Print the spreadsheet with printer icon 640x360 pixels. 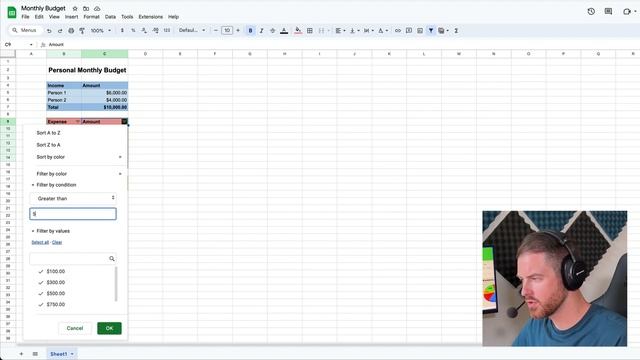[x=71, y=31]
